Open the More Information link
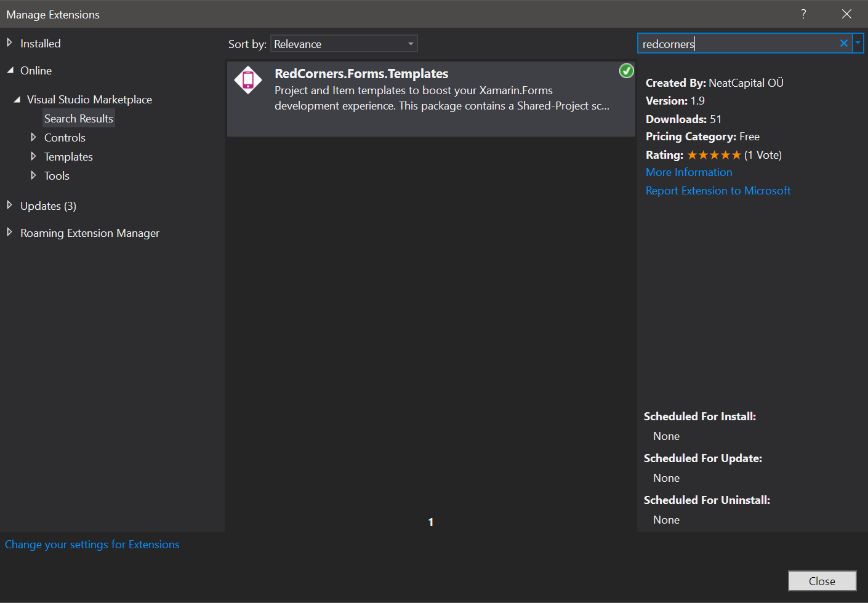The height and width of the screenshot is (603, 868). pos(689,172)
